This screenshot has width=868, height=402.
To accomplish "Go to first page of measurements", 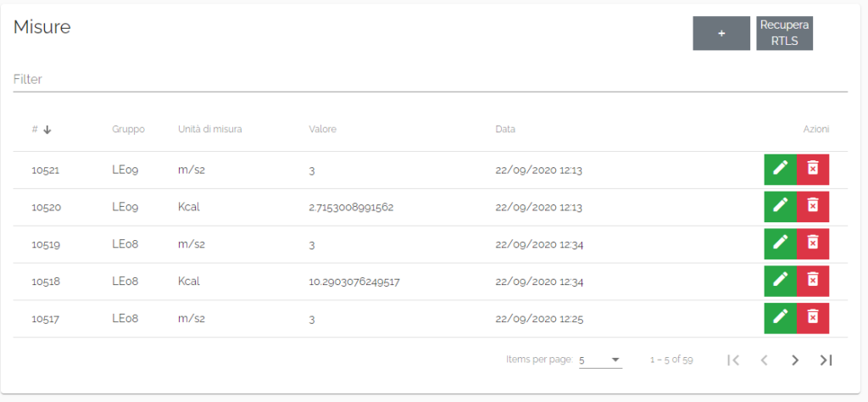I will coord(734,360).
